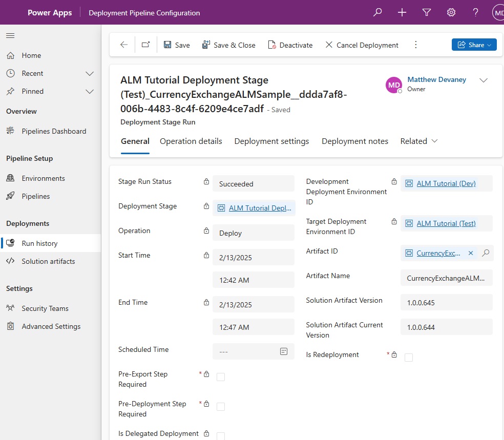Open the Matthew Devaney owner link

pyautogui.click(x=436, y=79)
